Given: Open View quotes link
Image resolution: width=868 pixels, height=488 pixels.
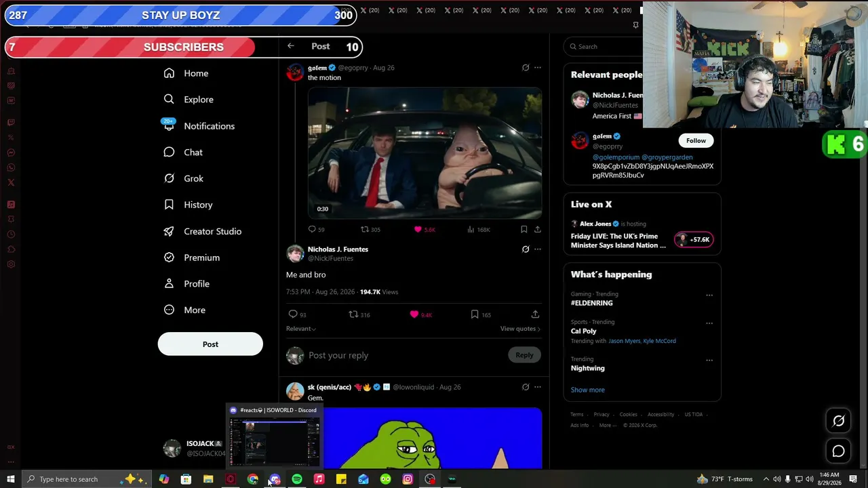Looking at the screenshot, I should 520,329.
